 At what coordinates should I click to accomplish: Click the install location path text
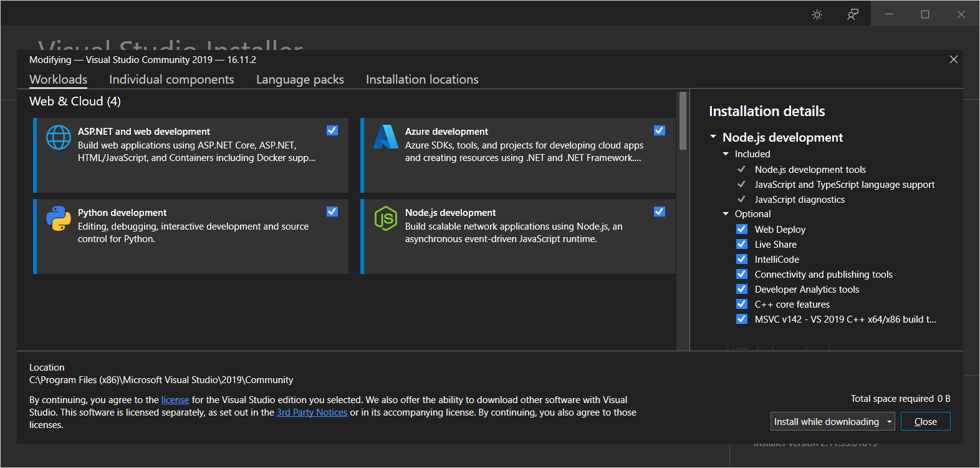click(161, 380)
